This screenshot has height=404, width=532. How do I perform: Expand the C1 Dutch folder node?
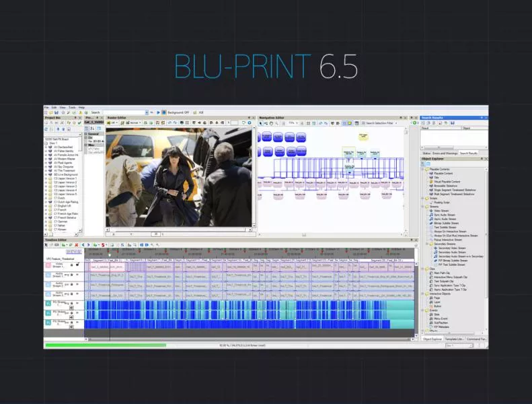[x=46, y=198]
